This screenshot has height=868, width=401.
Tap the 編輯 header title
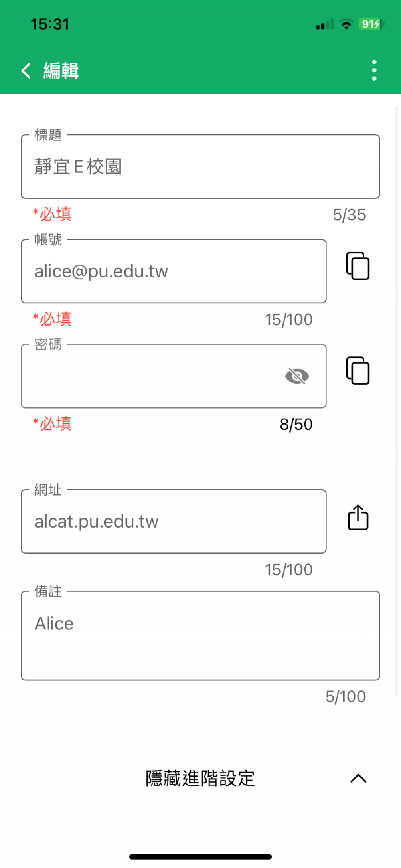pos(61,71)
